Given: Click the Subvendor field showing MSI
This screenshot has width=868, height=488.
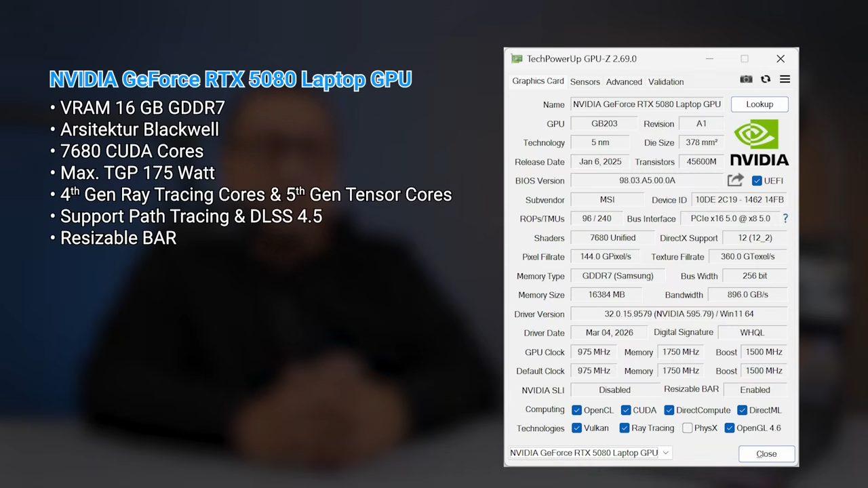Looking at the screenshot, I should pyautogui.click(x=607, y=199).
